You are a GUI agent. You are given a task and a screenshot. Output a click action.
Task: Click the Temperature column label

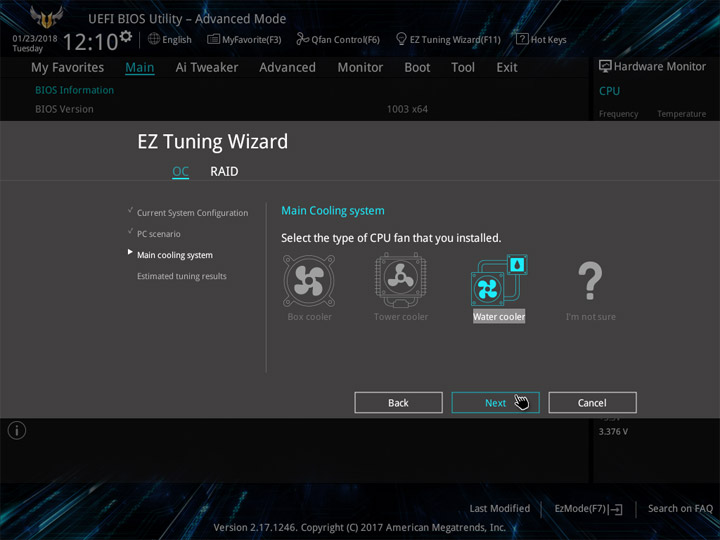tap(681, 114)
